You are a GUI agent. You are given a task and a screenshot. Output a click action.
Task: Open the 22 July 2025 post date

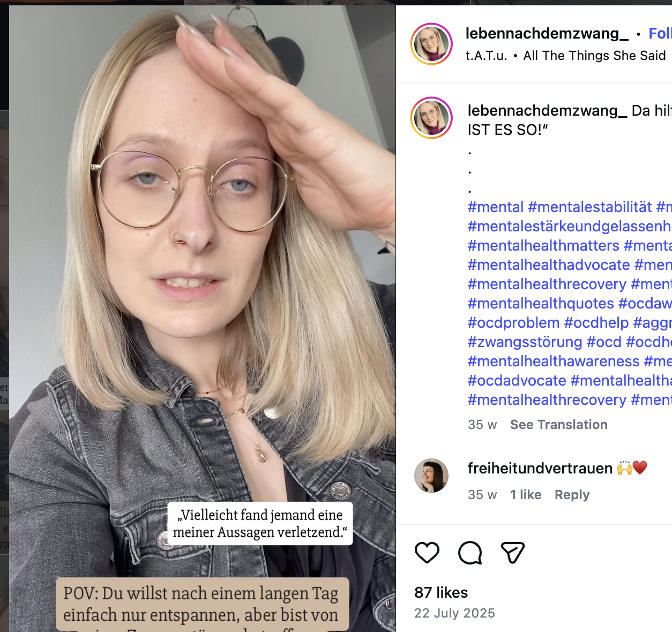tap(454, 613)
